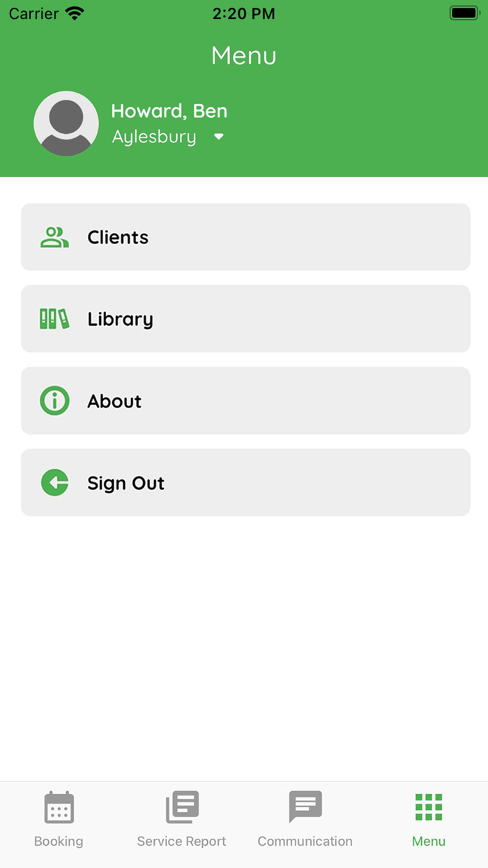
Task: Go to the Communication tab
Action: click(305, 820)
